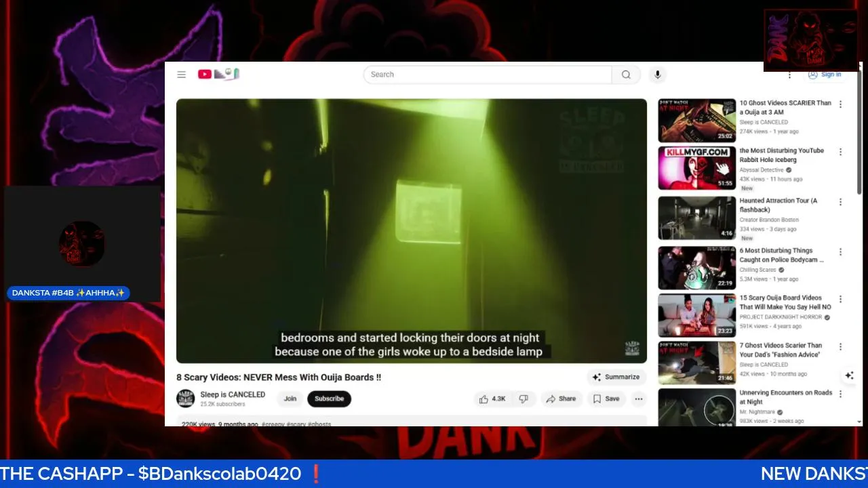Click the '25.2K subscribers' text

coord(222,404)
